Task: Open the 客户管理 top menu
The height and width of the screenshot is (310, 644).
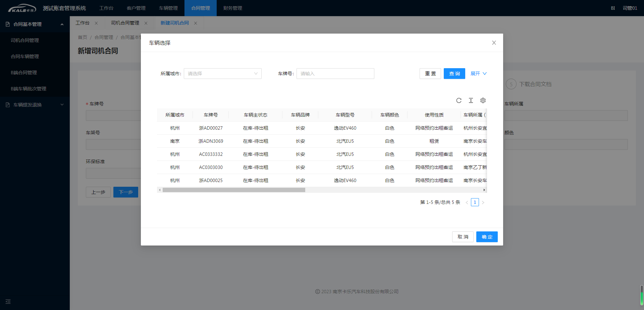Action: click(136, 8)
